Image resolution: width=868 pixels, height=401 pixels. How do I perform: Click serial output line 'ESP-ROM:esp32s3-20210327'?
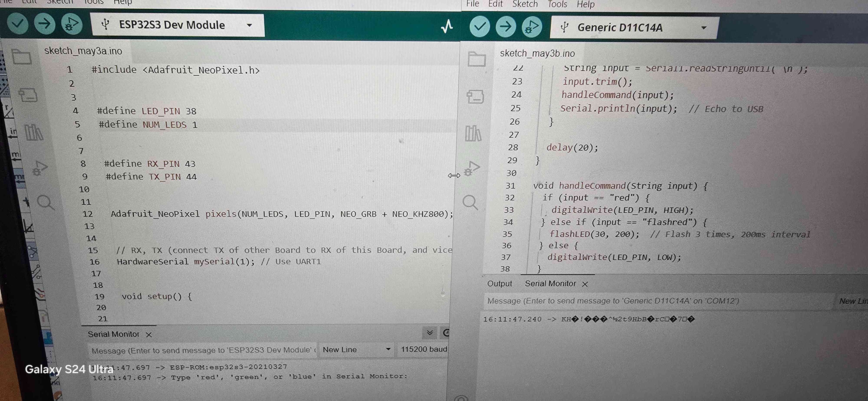(x=229, y=367)
